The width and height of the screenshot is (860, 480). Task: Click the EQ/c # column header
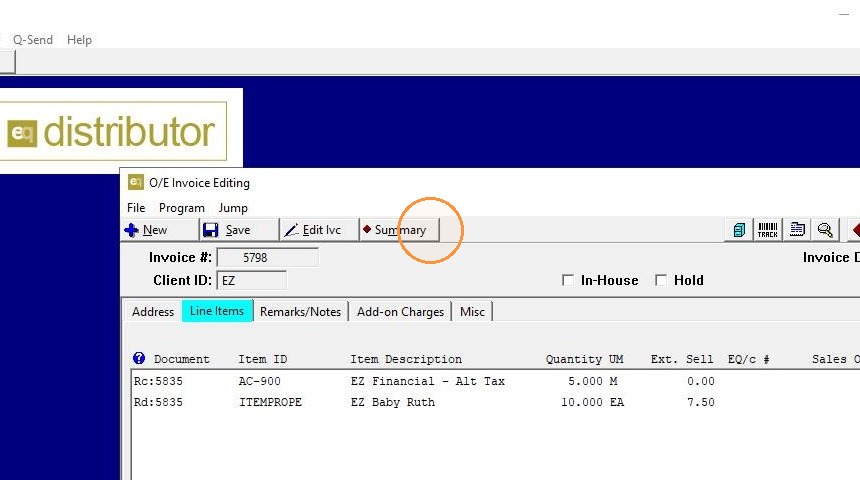[x=749, y=359]
